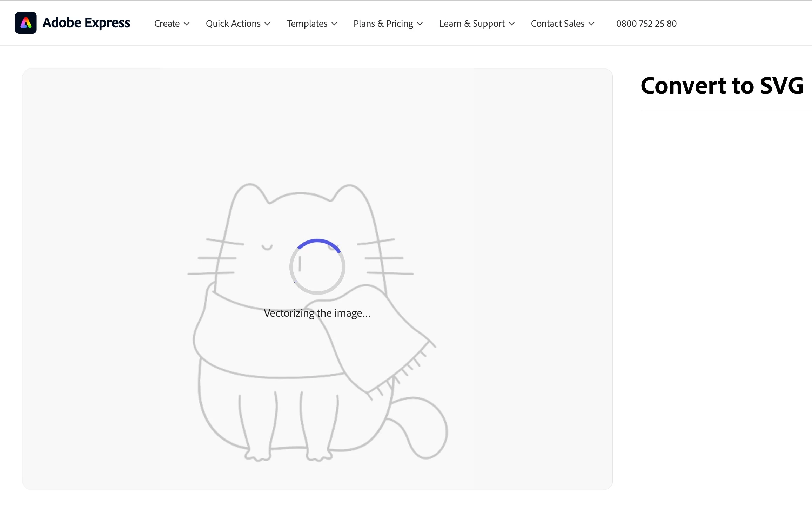This screenshot has width=812, height=508.
Task: Expand the Create chevron arrow
Action: click(x=187, y=24)
